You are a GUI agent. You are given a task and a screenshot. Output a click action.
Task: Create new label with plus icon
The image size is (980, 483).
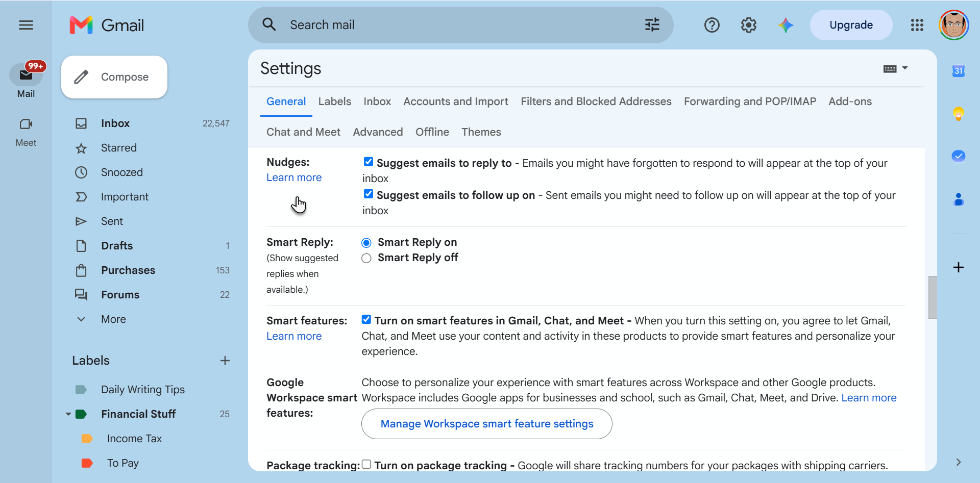click(225, 361)
